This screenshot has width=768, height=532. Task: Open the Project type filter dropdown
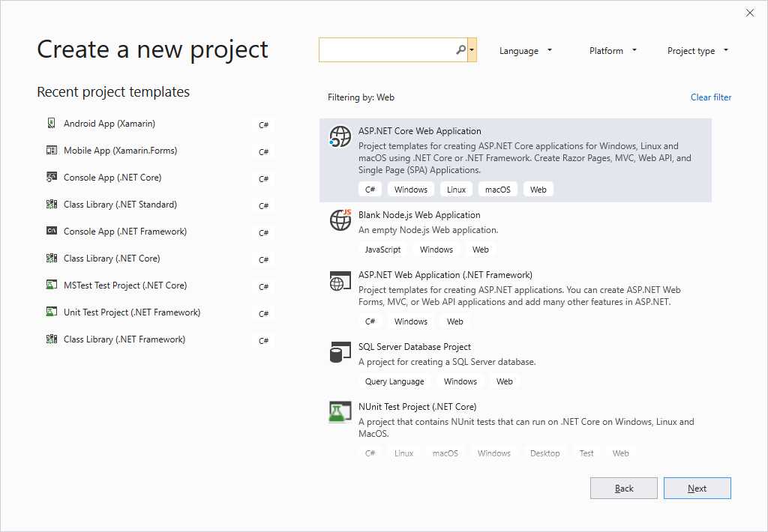697,50
